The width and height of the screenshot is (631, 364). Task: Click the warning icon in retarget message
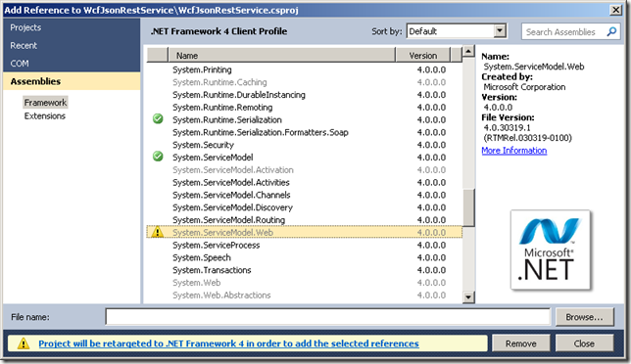[24, 343]
